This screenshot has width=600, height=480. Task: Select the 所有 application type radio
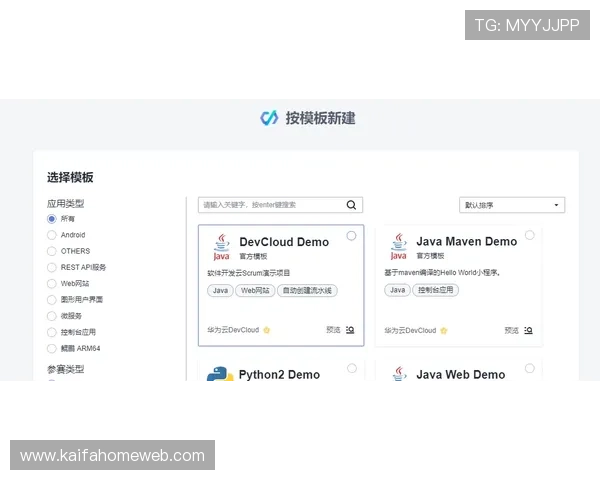pyautogui.click(x=52, y=219)
